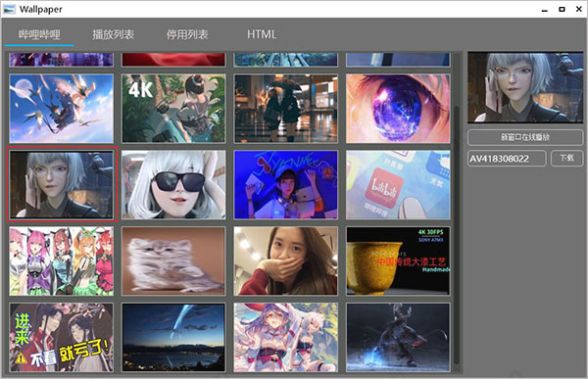
Task: Select the rainy street umbrella wallpaper
Action: [286, 109]
